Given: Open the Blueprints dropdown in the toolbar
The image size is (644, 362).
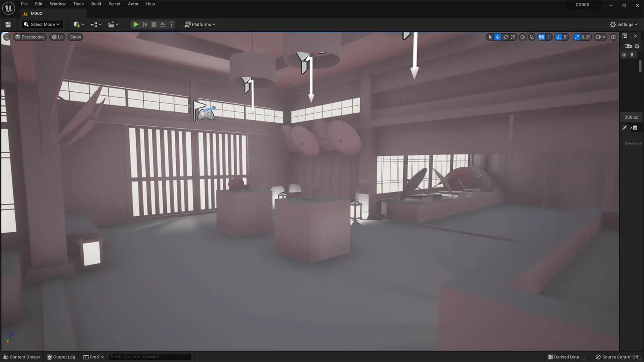Looking at the screenshot, I should (x=96, y=25).
